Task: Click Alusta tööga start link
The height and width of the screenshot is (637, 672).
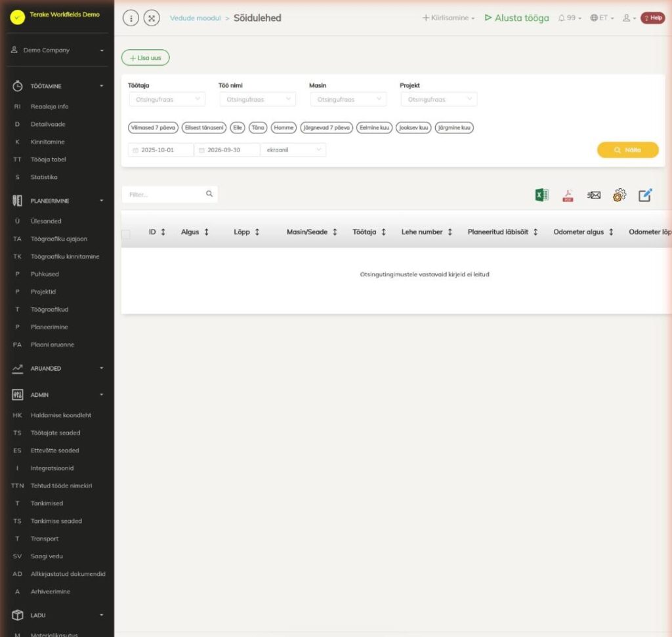Action: [x=517, y=18]
